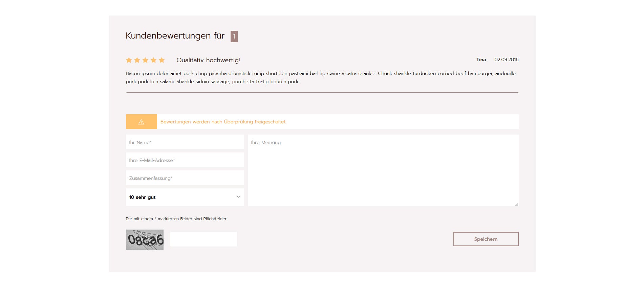Click the notice Bewertungen werden nach Überprüfung freigeschaltet
This screenshot has width=644, height=284.
coord(223,122)
